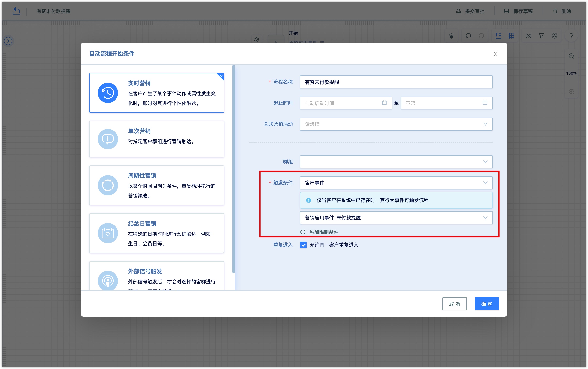This screenshot has width=588, height=369.
Task: Expand the left sidebar with the circle arrow
Action: point(8,41)
